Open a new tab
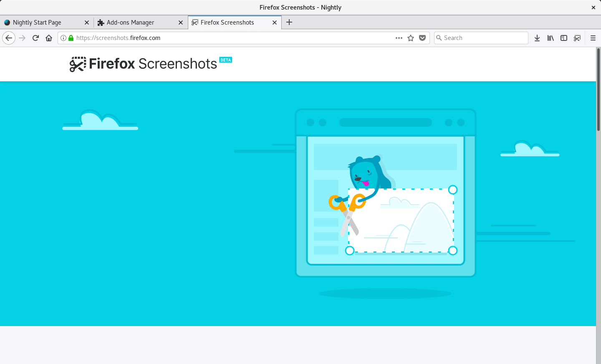 point(289,22)
